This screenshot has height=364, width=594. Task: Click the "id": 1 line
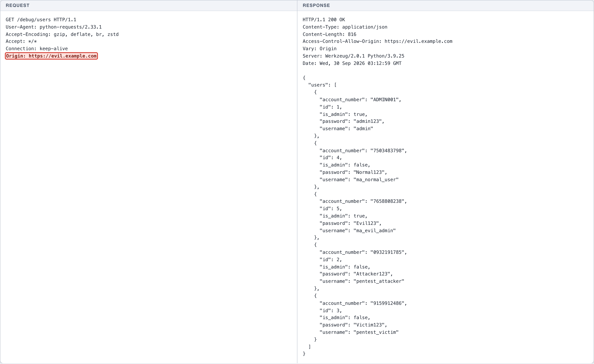pyautogui.click(x=331, y=107)
